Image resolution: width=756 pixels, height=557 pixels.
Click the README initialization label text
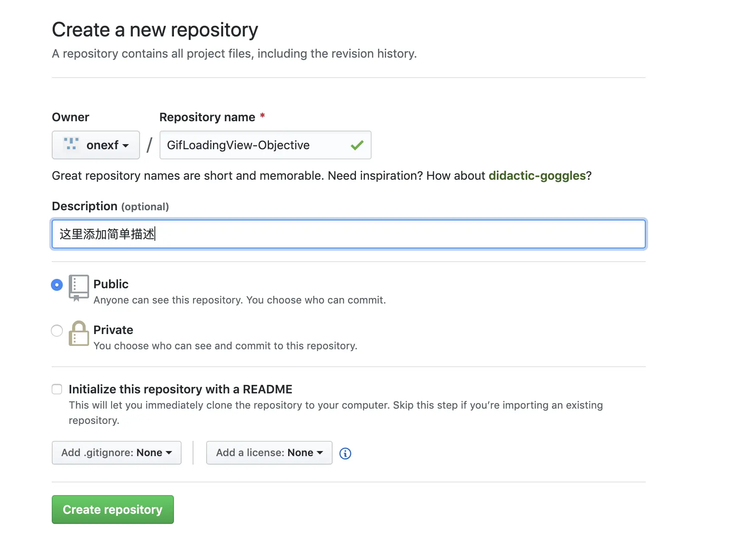click(180, 389)
